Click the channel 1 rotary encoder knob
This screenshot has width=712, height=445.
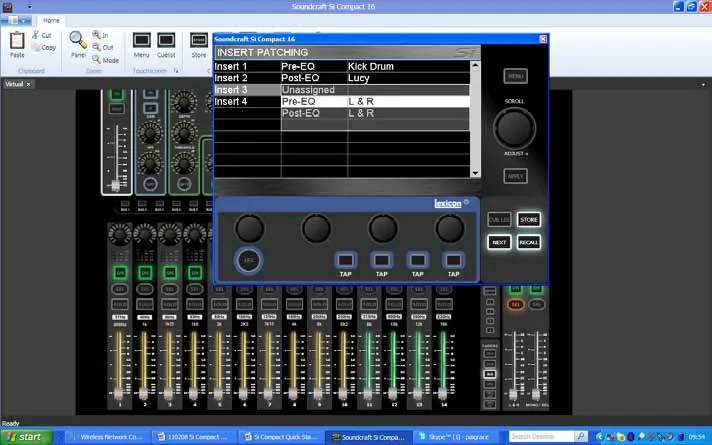pyautogui.click(x=120, y=234)
